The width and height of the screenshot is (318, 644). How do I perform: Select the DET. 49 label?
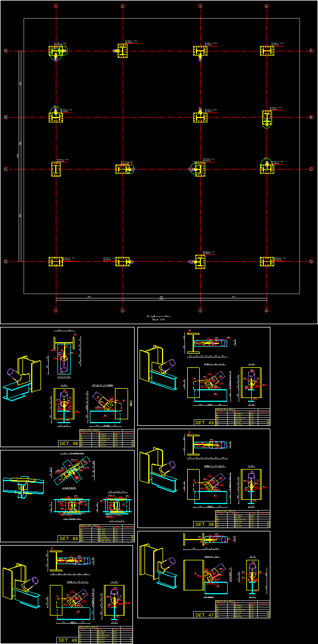204,422
